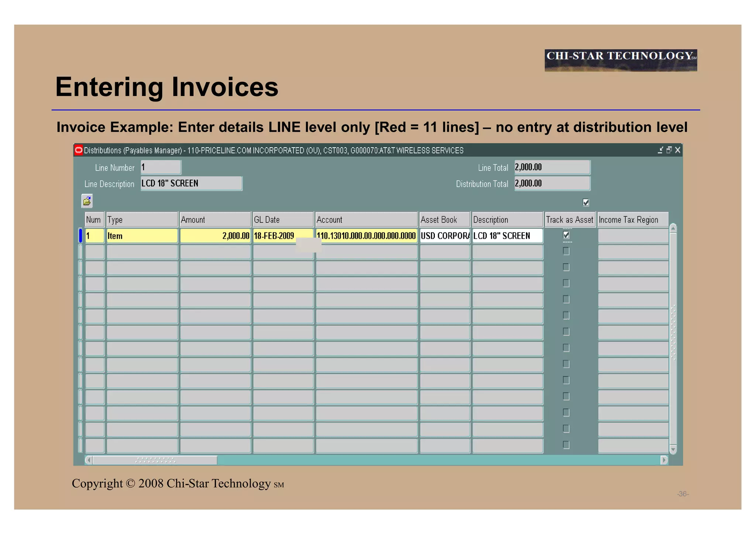
Task: Check Track as Asset in fifth row
Action: [x=566, y=299]
